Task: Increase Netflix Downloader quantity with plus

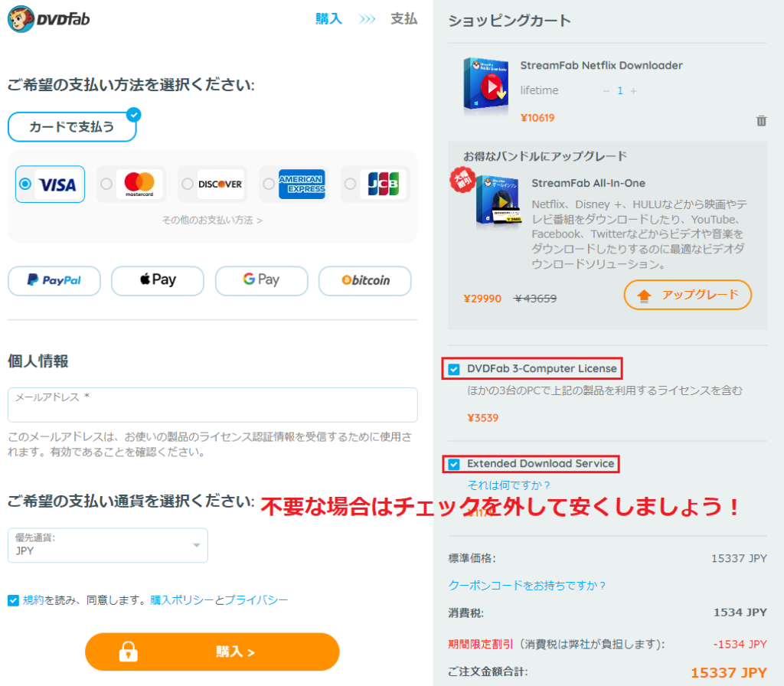Action: tap(633, 91)
